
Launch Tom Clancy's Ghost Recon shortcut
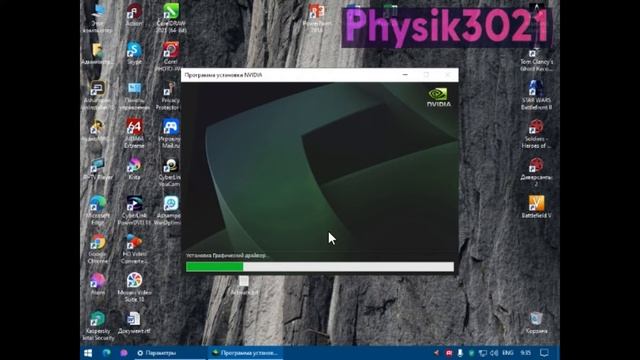[x=536, y=59]
